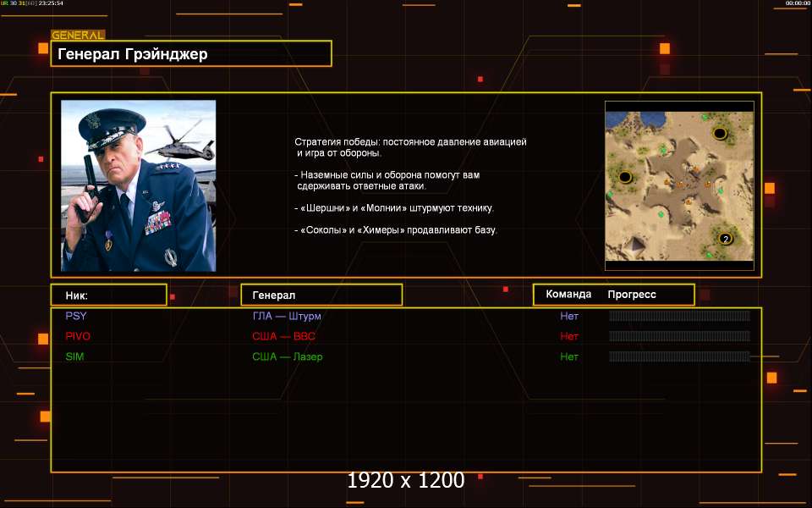Select the empty start position at minimap's top-right

pyautogui.click(x=720, y=133)
